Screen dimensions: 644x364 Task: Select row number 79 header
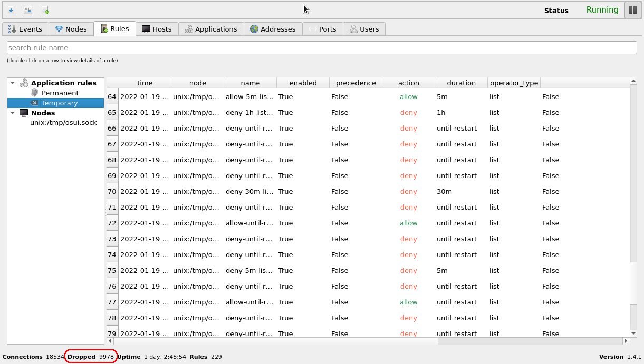112,333
